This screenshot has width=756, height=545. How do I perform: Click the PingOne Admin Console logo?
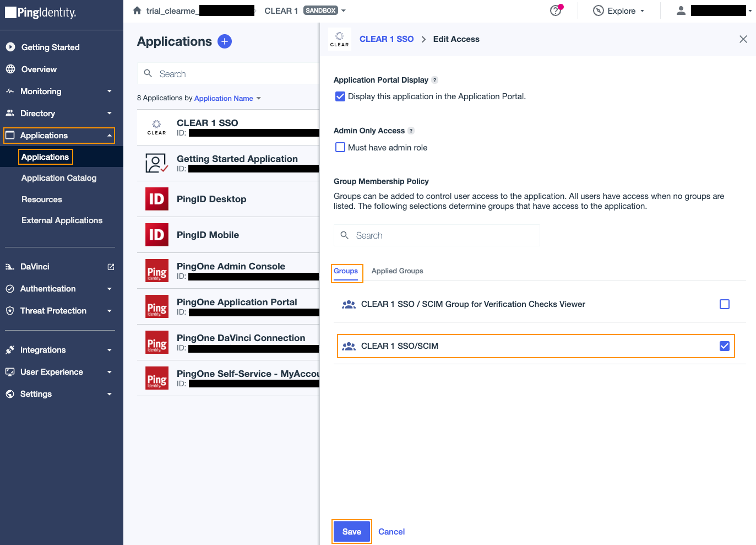(x=157, y=271)
